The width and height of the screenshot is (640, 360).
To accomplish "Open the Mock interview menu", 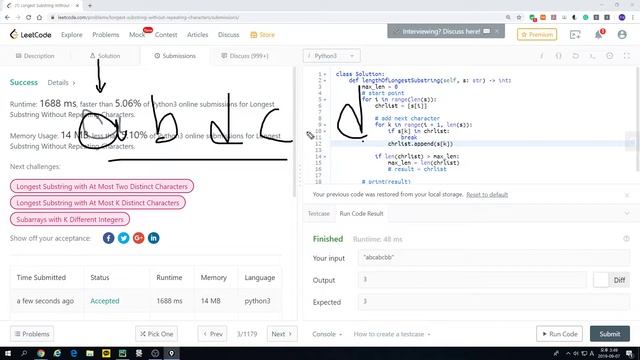I will pos(137,35).
